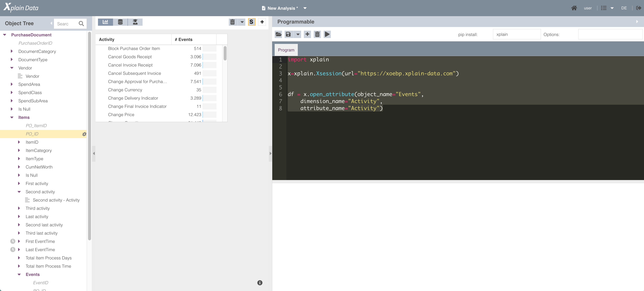Viewport: 644px width, 291px height.
Task: Click the document icon next to New Analysis
Action: point(263,8)
